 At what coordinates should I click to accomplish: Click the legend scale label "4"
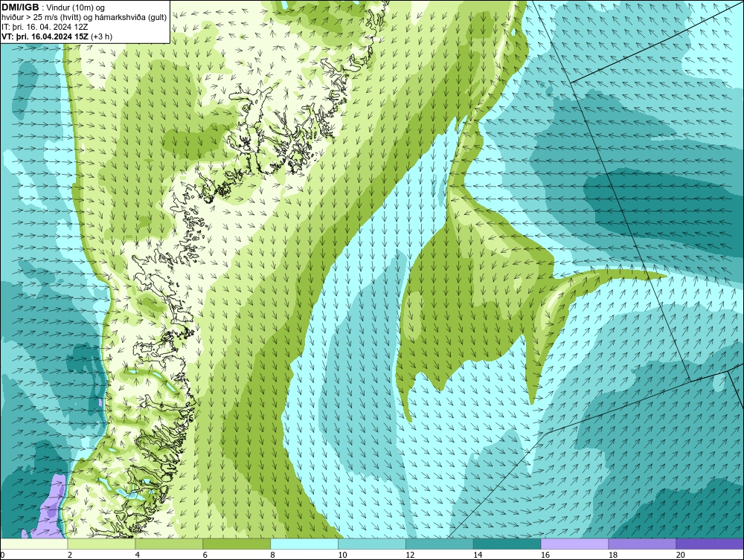137,555
